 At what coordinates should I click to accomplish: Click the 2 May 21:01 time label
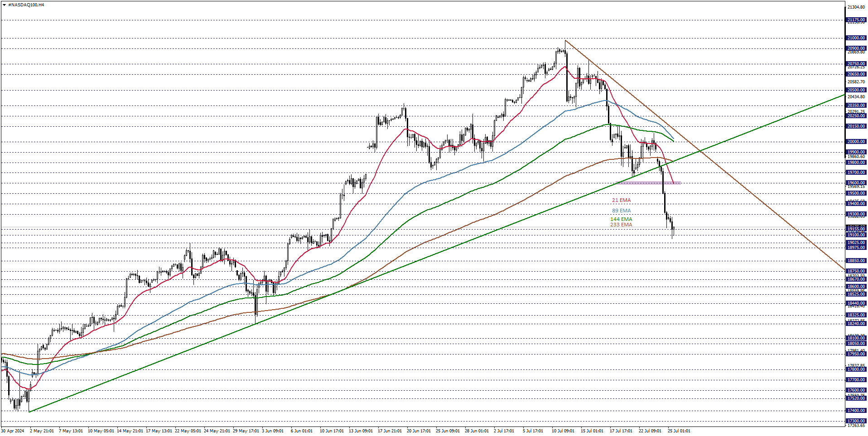pyautogui.click(x=42, y=431)
